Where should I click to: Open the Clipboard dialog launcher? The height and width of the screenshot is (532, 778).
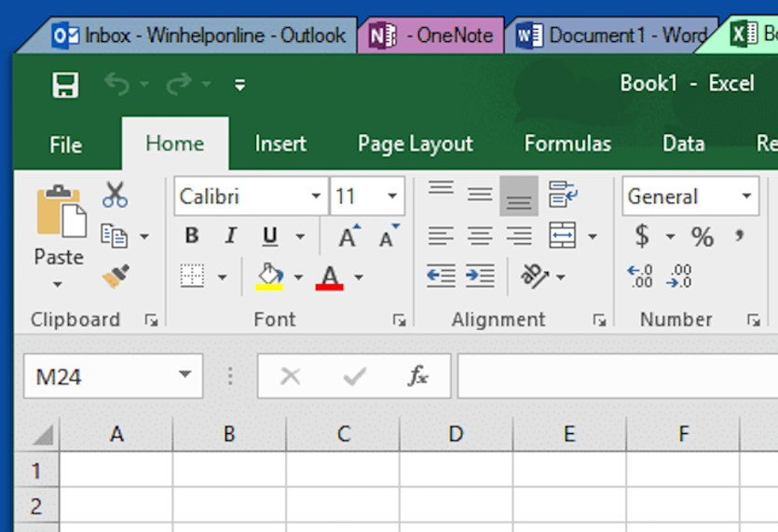tap(151, 321)
